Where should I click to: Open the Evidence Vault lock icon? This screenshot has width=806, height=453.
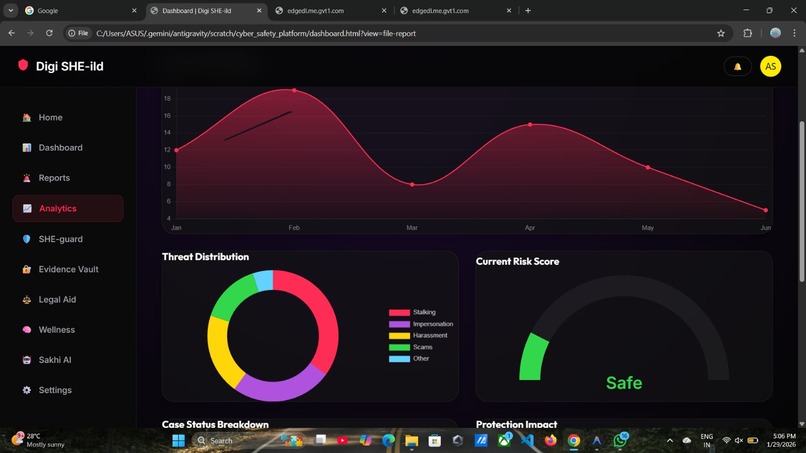point(27,269)
